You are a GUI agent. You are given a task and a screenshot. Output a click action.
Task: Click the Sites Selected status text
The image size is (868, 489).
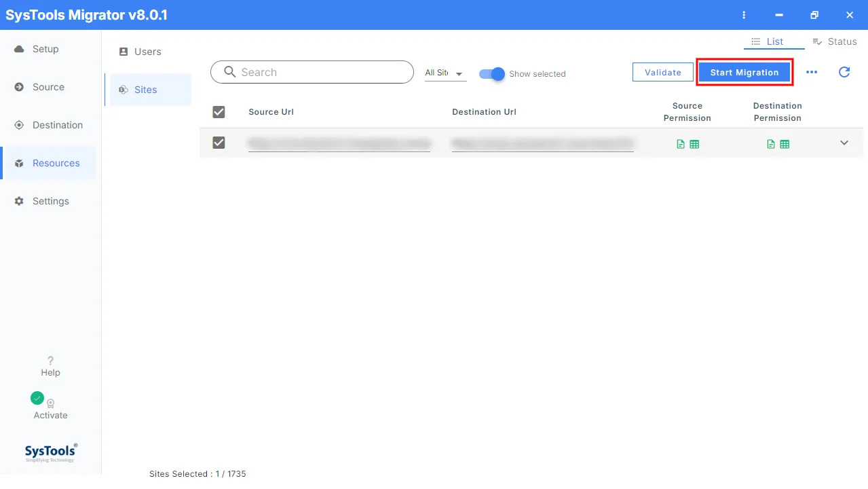tap(197, 474)
